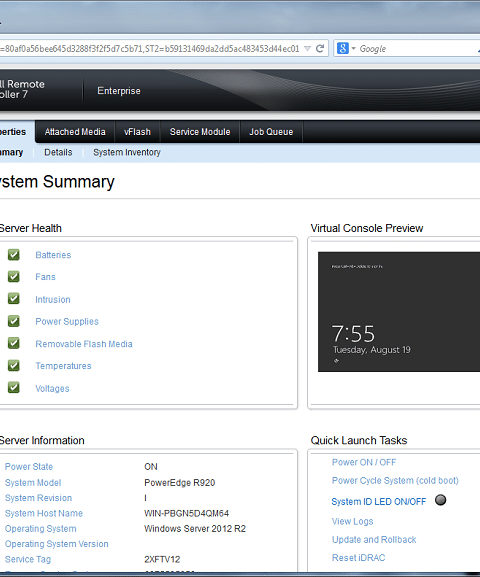
Task: Click the Power State value ON
Action: (x=151, y=467)
